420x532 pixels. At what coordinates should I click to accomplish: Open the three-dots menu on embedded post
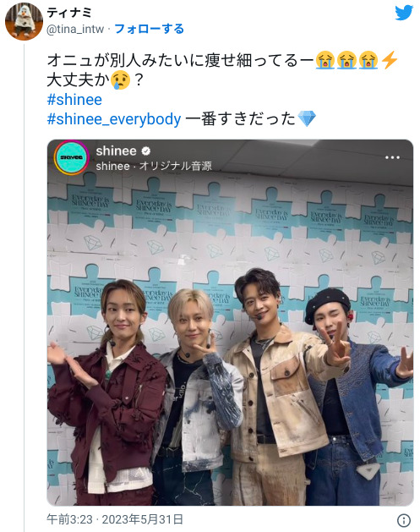click(x=392, y=157)
